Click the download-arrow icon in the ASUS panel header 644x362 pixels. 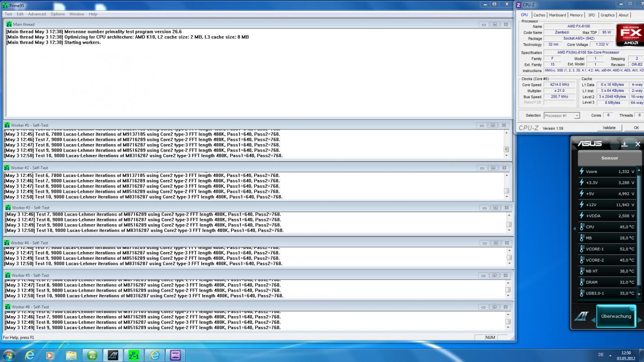click(625, 144)
